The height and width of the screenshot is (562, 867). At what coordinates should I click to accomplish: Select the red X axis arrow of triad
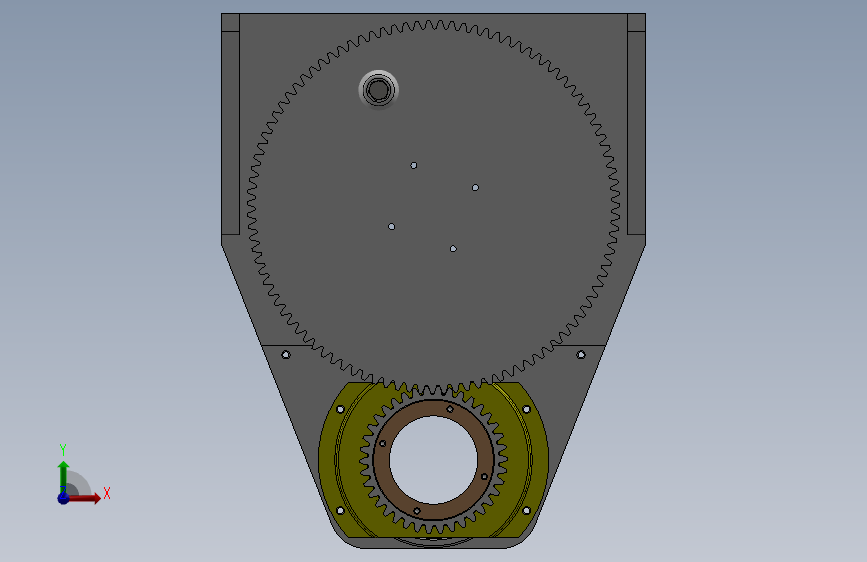click(84, 498)
